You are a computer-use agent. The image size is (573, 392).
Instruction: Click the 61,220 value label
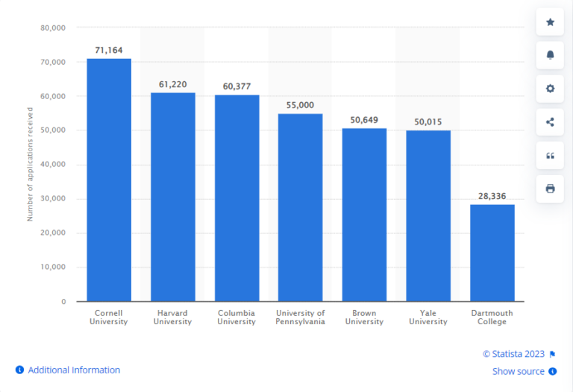click(173, 84)
